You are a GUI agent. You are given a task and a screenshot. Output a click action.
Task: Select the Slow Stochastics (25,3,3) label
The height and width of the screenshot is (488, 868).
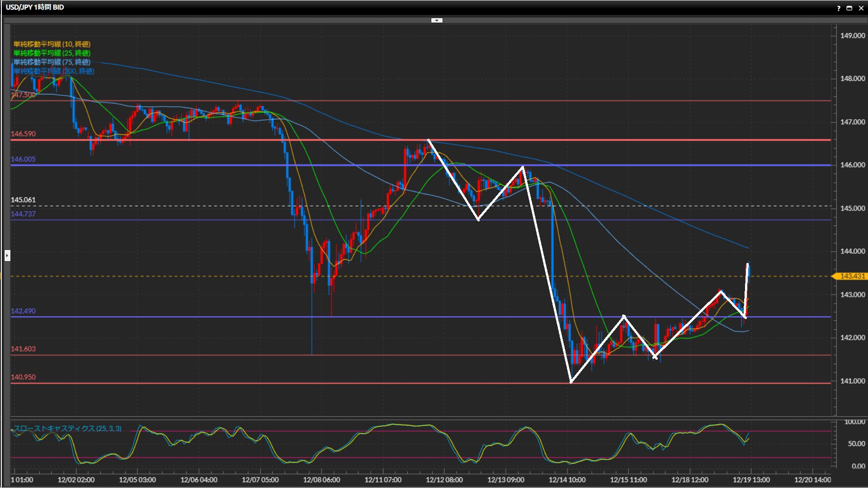pos(67,428)
